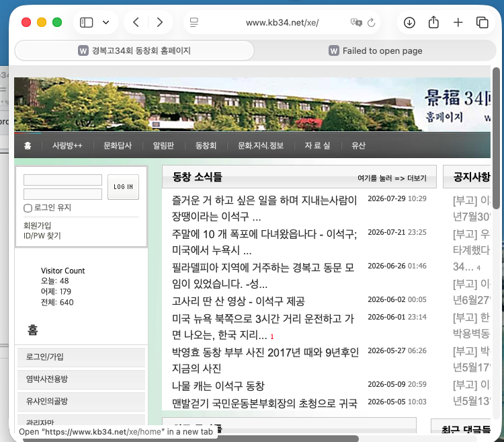Show downloads with the download icon
The height and width of the screenshot is (442, 504).
click(409, 22)
